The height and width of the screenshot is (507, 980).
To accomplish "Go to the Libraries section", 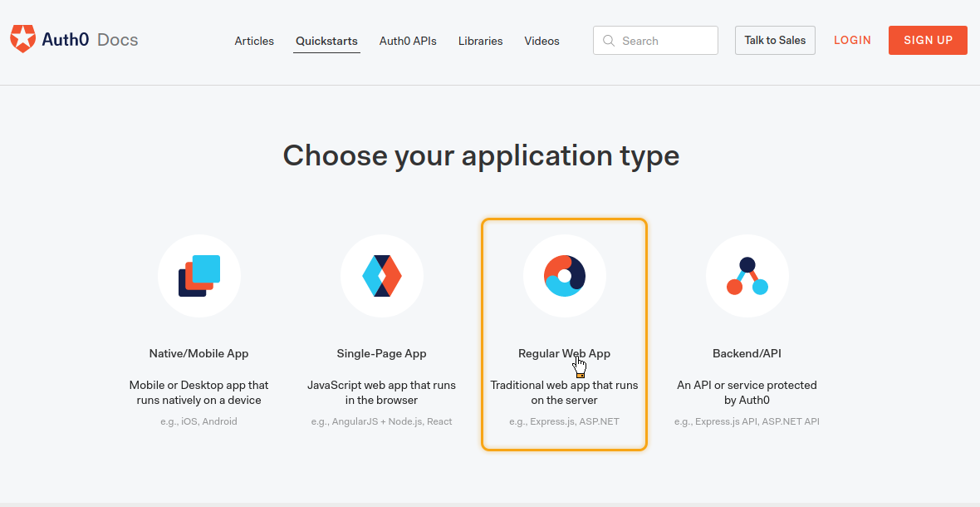I will tap(481, 42).
